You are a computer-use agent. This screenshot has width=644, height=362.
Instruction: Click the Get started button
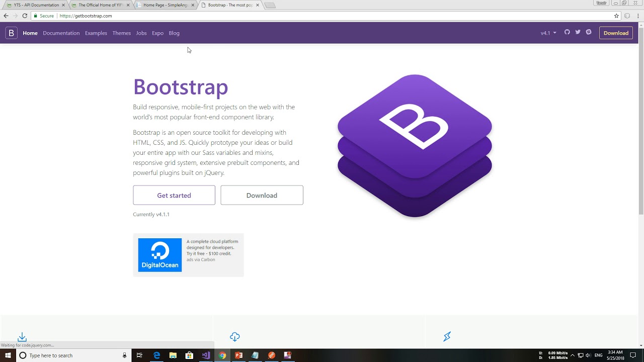coord(174,195)
